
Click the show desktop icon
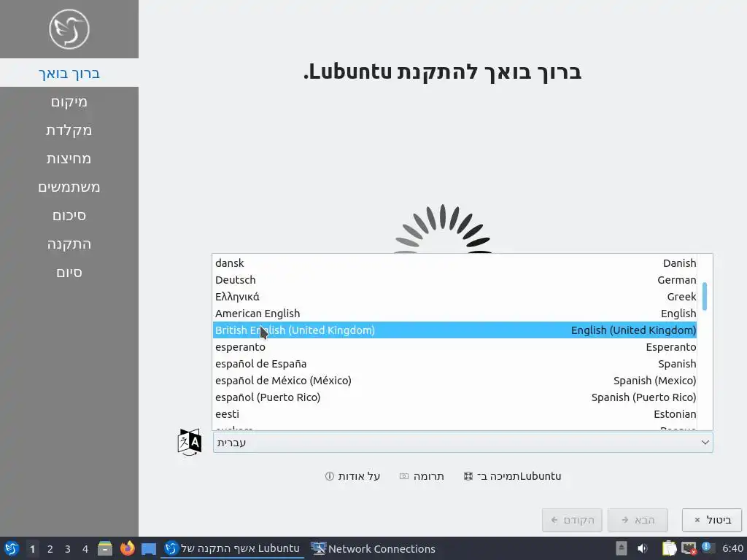pyautogui.click(x=149, y=548)
